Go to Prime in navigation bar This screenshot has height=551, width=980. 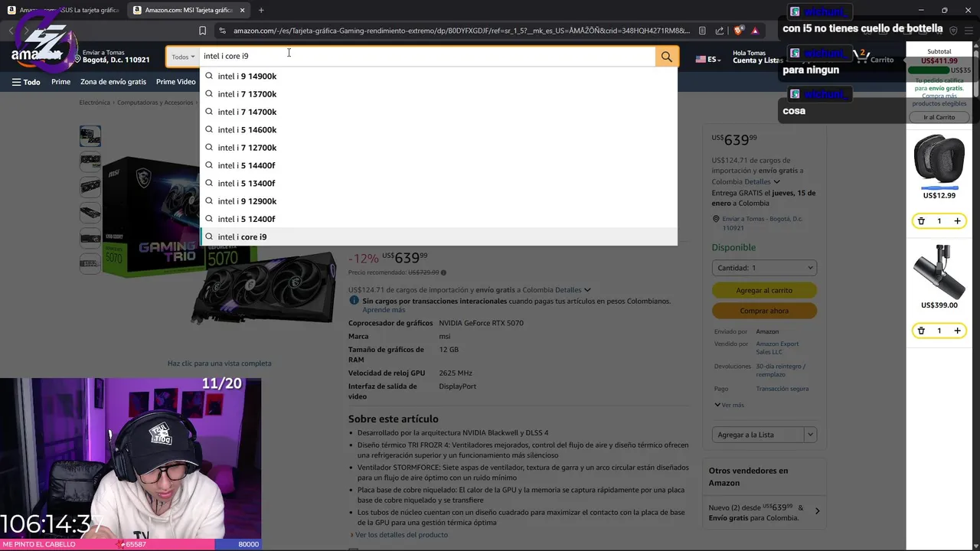tap(60, 82)
